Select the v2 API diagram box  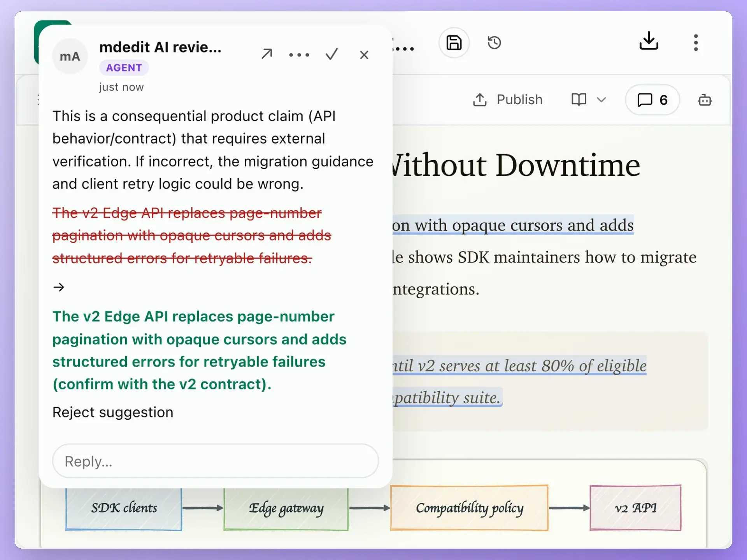click(636, 507)
